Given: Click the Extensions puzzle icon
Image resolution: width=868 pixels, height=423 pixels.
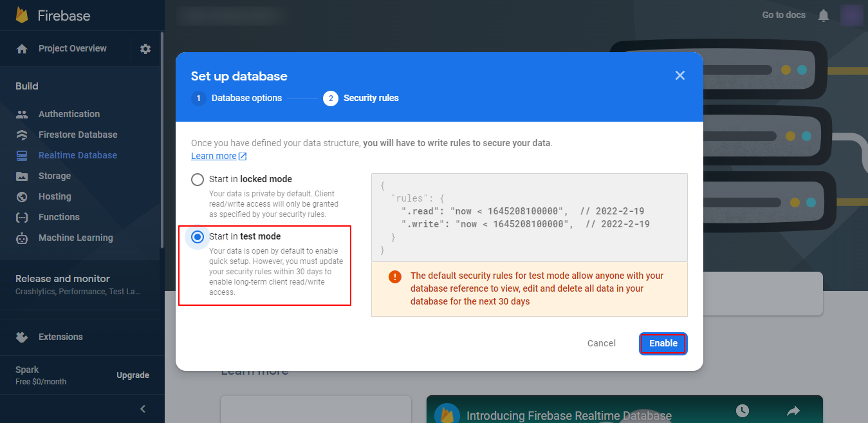Looking at the screenshot, I should (x=22, y=337).
